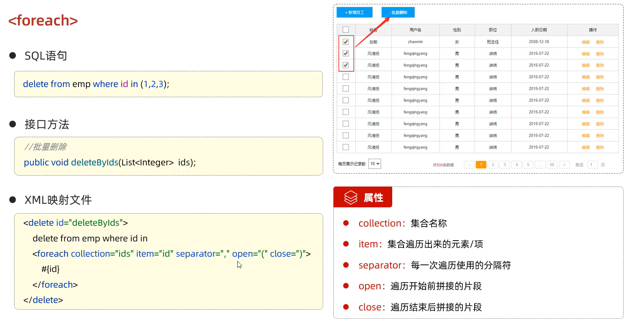Check the last row's checkbox in the table
Viewport: 644px width, 319px height.
346,147
